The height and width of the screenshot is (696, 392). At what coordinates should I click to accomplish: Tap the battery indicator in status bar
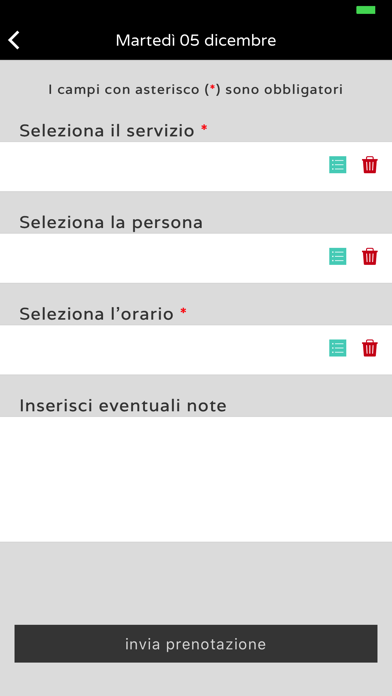366,10
